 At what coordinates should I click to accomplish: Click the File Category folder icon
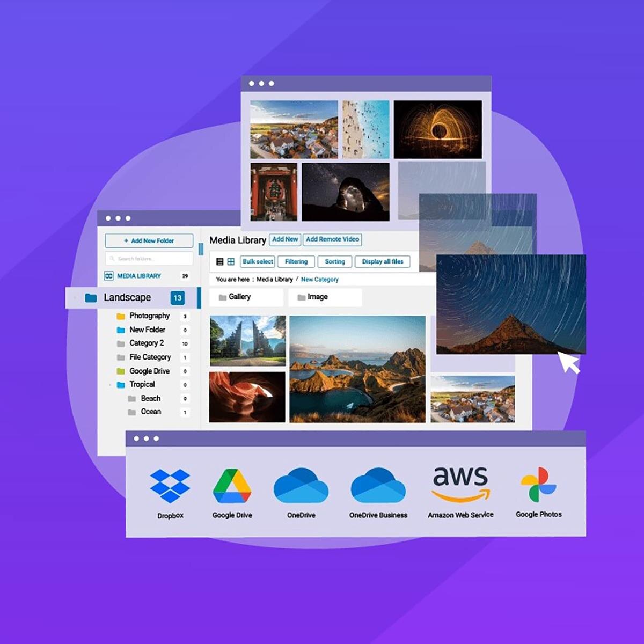(121, 357)
